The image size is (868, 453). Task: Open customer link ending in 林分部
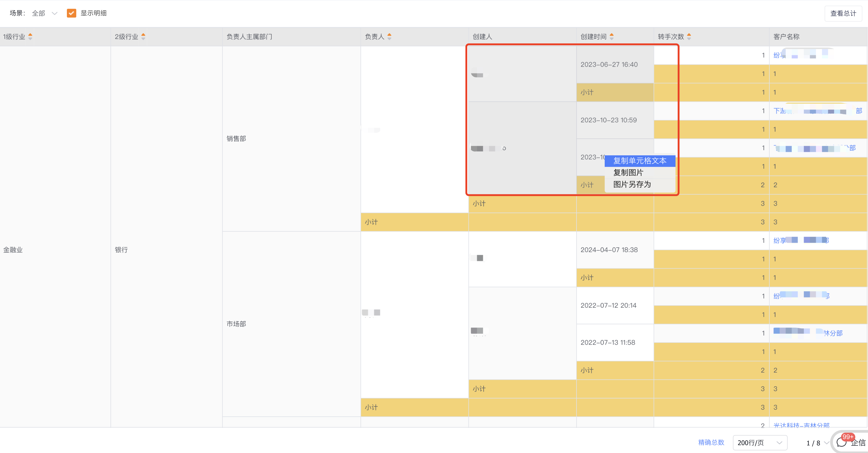[833, 333]
